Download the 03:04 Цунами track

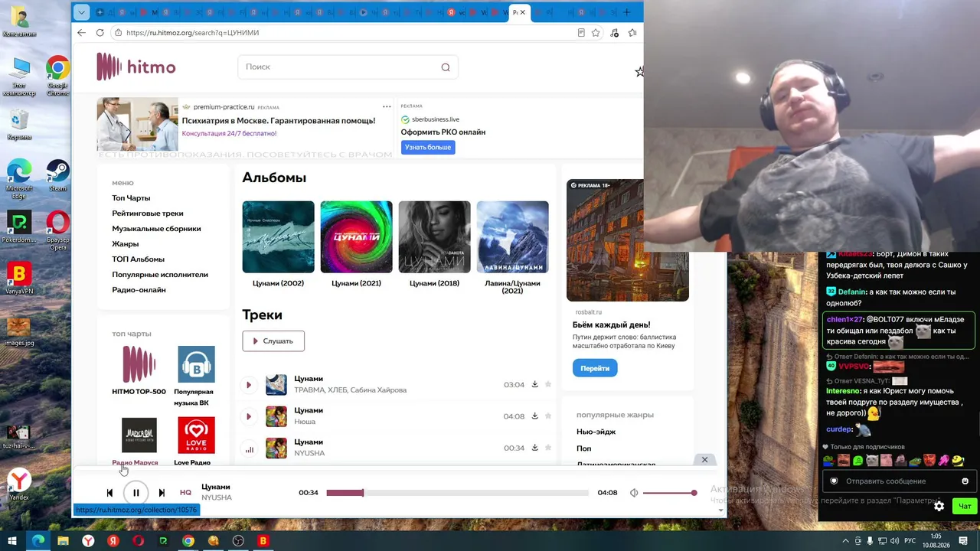point(534,384)
